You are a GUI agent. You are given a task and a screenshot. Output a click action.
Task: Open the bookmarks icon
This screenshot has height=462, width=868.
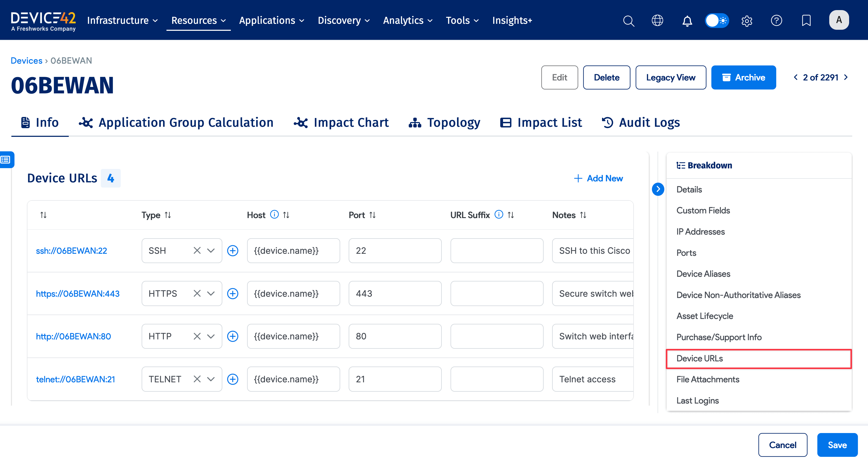[x=806, y=21]
